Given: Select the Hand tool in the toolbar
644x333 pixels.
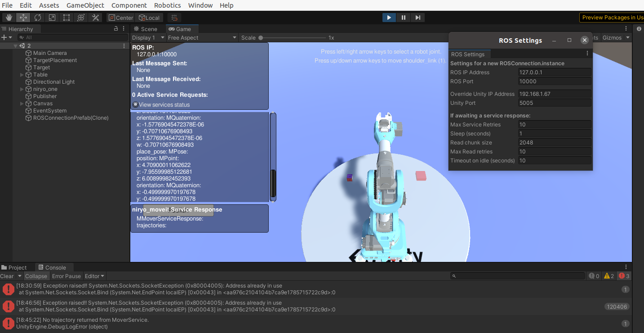Looking at the screenshot, I should [8, 17].
